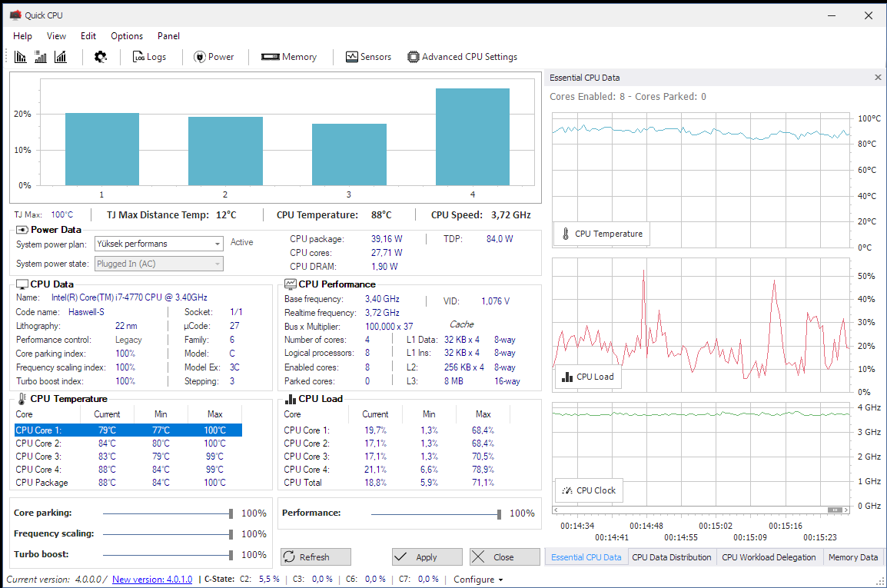Close the Essential CPU Data panel
Image resolution: width=887 pixels, height=588 pixels.
point(878,78)
